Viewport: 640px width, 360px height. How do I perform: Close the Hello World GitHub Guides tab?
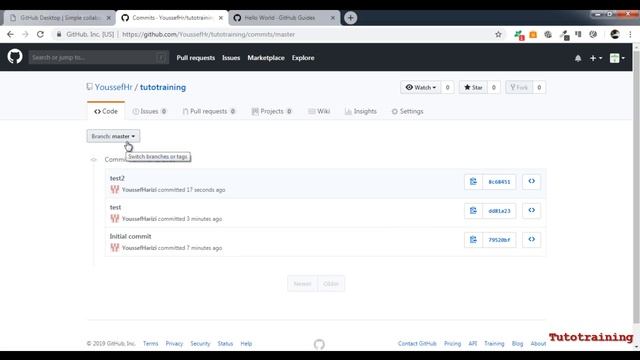click(333, 18)
